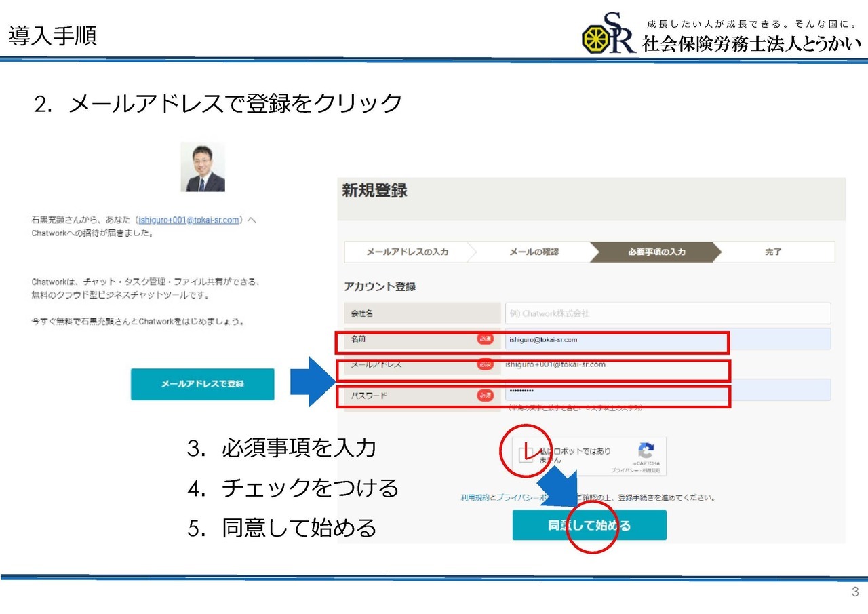Click the heading 2. メールアドレスで登録をクリック
This screenshot has width=868, height=614.
click(218, 103)
